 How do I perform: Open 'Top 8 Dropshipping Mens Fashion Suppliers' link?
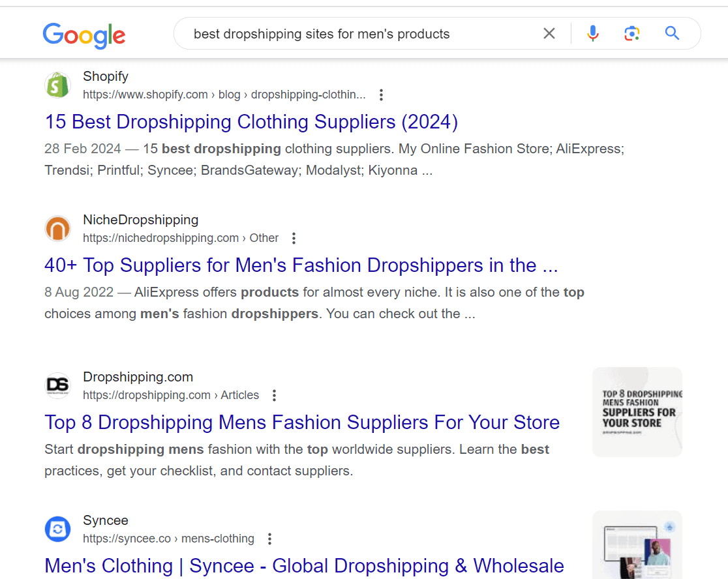point(302,423)
